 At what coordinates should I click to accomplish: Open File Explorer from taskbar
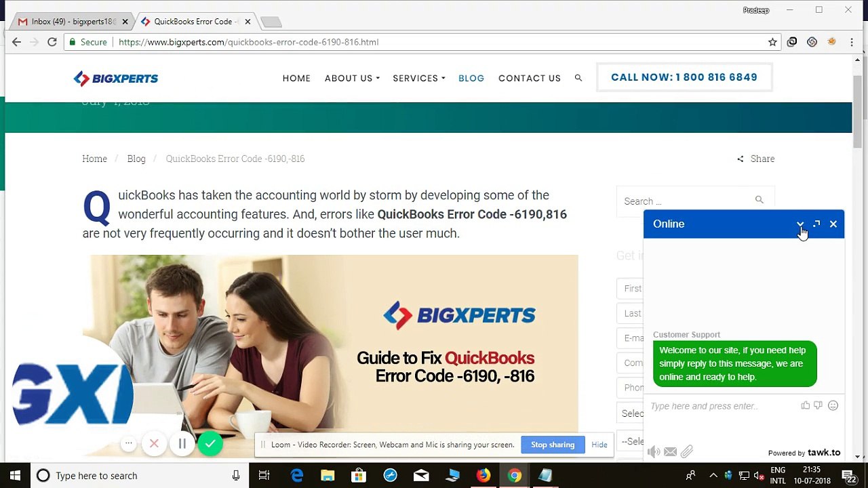click(x=328, y=476)
